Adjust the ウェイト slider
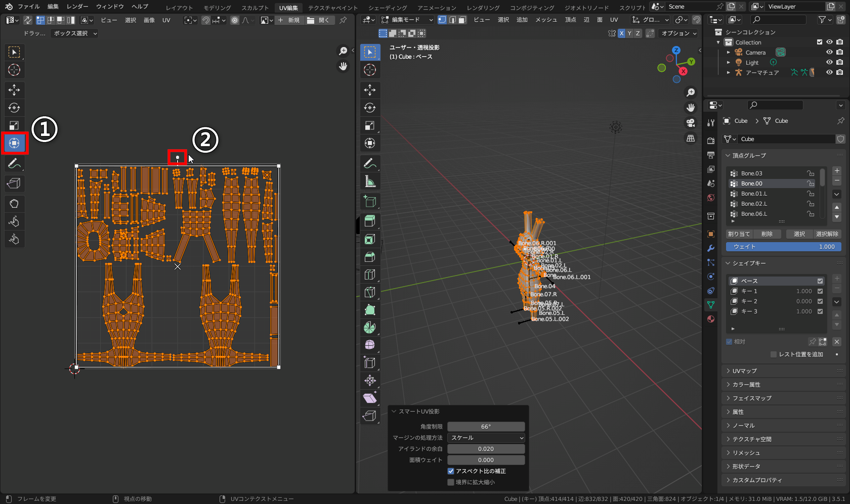Image resolution: width=850 pixels, height=504 pixels. pyautogui.click(x=783, y=247)
